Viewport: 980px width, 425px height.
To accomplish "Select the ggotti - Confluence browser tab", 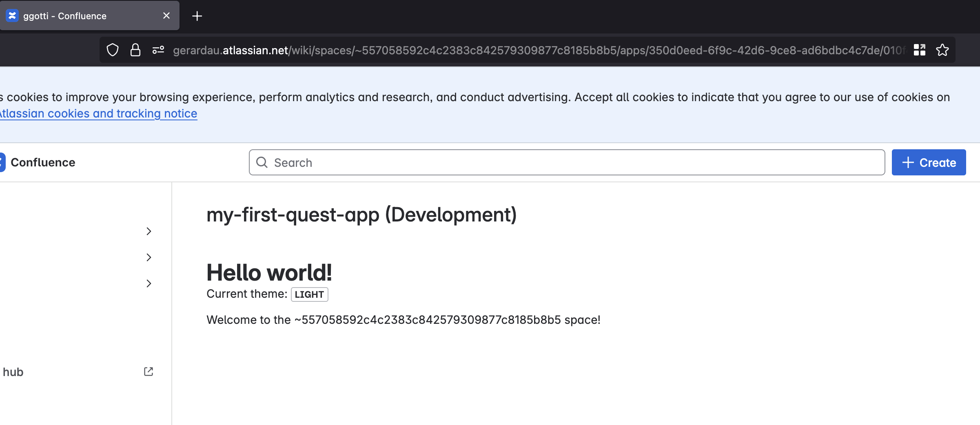I will pos(90,15).
